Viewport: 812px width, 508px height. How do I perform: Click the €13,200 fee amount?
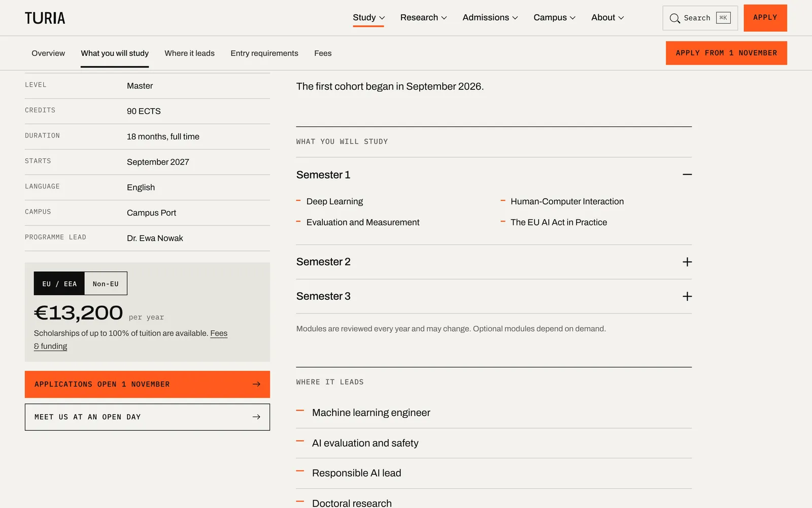[78, 313]
